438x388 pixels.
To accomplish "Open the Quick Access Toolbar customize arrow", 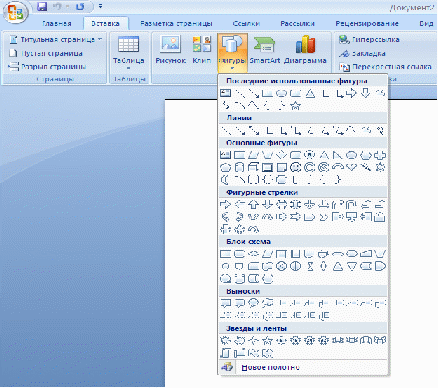I will coord(101,6).
